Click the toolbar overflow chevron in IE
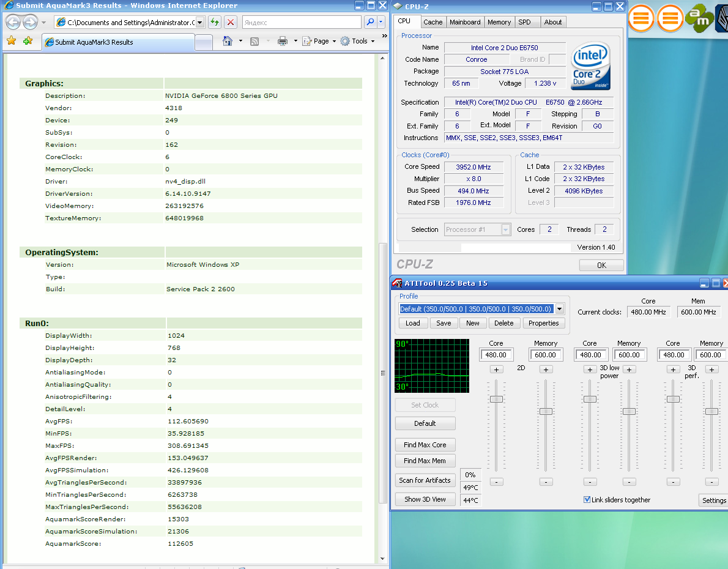The image size is (728, 569). pos(384,35)
